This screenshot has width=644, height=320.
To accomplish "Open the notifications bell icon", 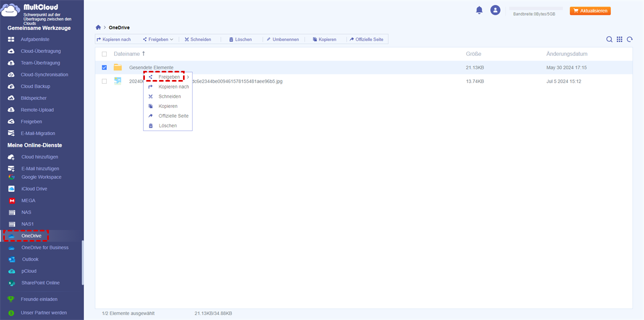I will 479,10.
